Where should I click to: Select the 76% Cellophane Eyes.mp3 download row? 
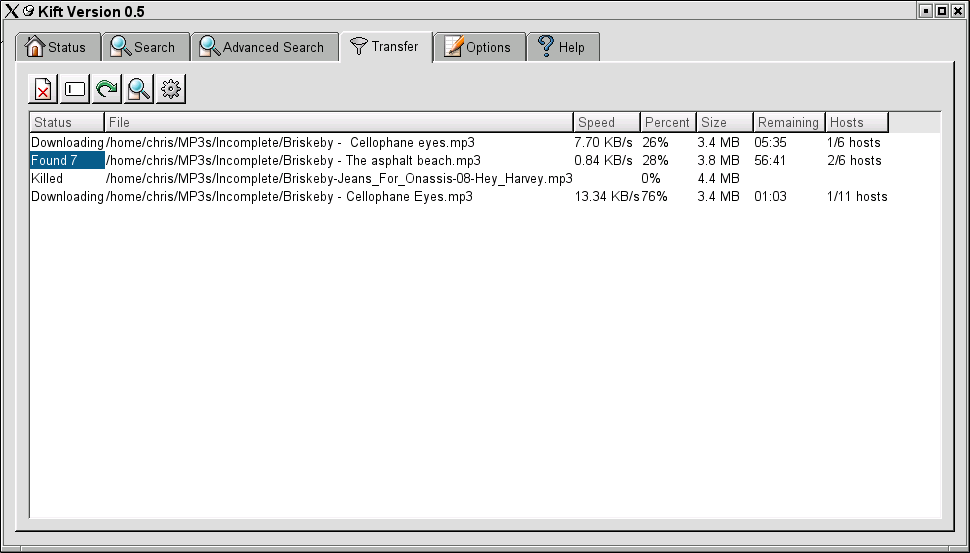click(339, 196)
